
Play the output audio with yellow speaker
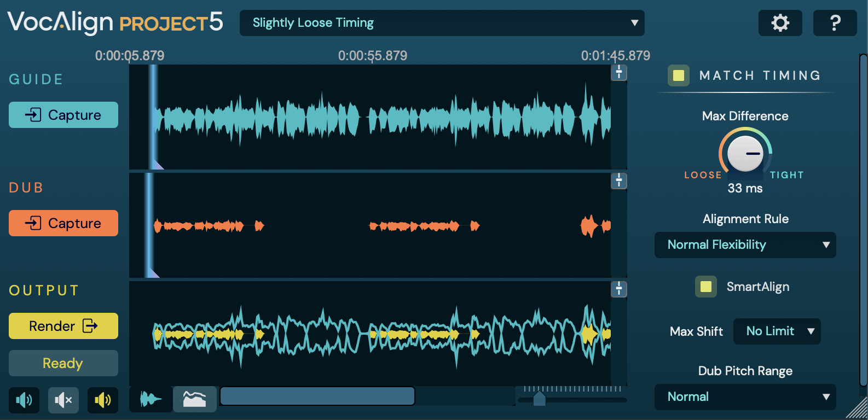coord(103,400)
